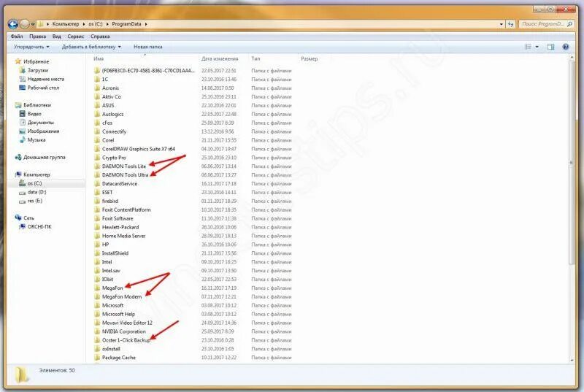The height and width of the screenshot is (392, 584).
Task: Select drive res (E:) in the sidebar
Action: [35, 201]
